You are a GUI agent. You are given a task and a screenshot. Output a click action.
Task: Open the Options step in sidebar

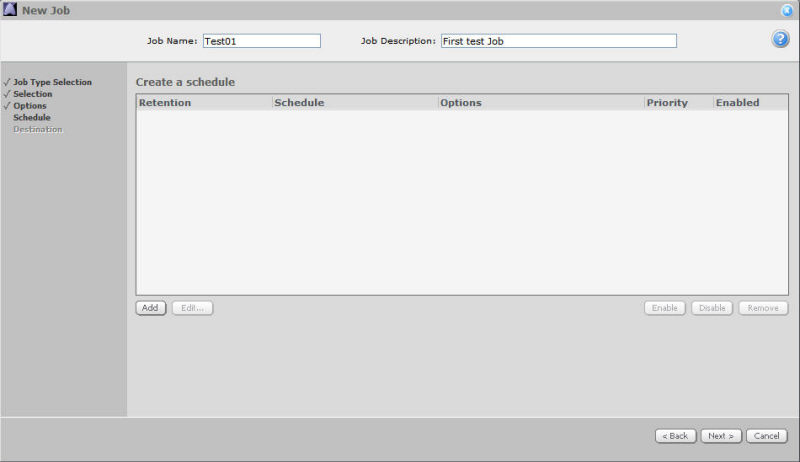click(x=29, y=106)
